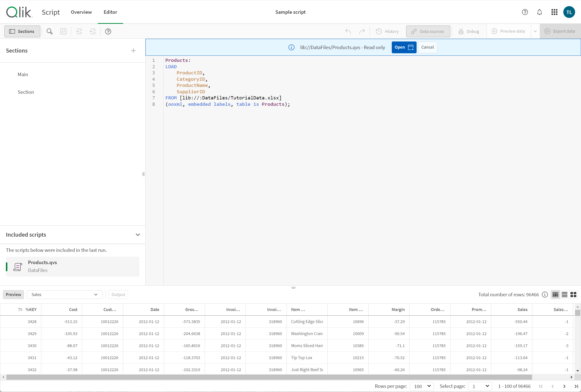Click the compact row view icon
The height and width of the screenshot is (392, 581).
[x=564, y=294]
